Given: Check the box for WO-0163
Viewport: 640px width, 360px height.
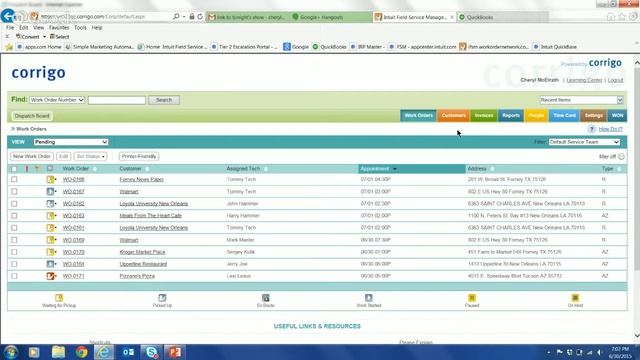Looking at the screenshot, I should 14,216.
